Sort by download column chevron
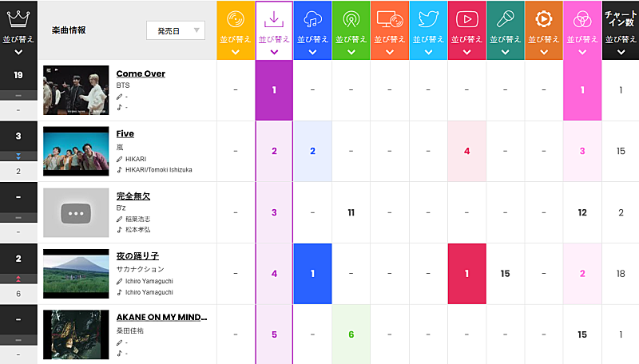 pyautogui.click(x=274, y=52)
